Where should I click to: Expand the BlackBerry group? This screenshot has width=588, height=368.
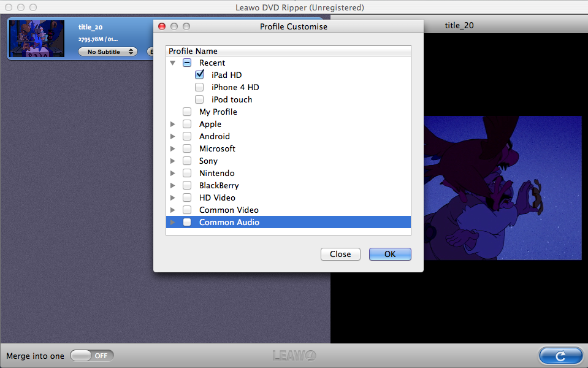click(x=172, y=185)
